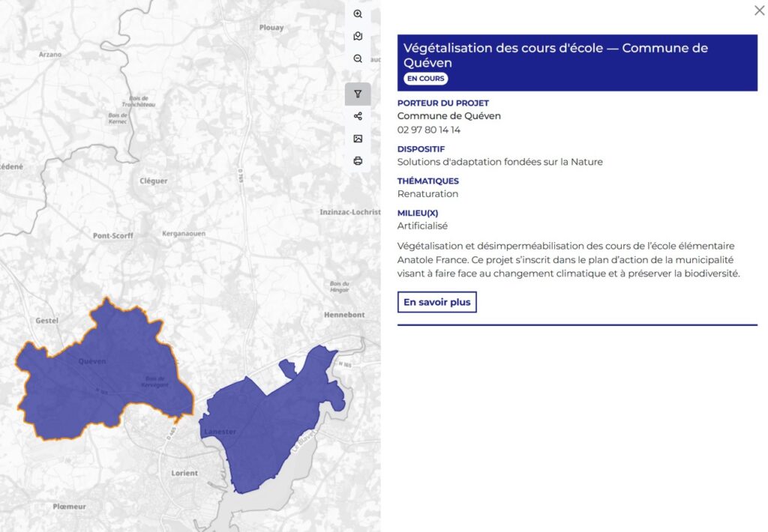This screenshot has height=532, width=768.
Task: Click the phone number 02 97 80 14 14
Action: (x=429, y=130)
